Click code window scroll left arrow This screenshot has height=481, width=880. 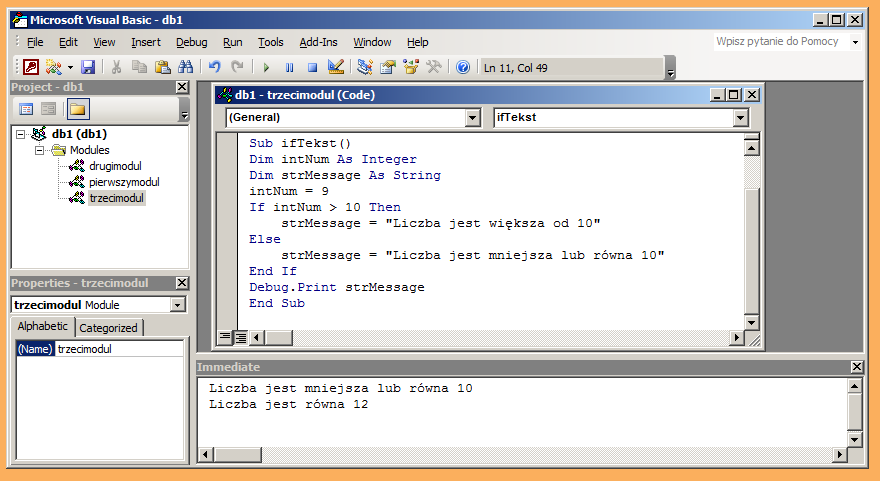(x=257, y=337)
